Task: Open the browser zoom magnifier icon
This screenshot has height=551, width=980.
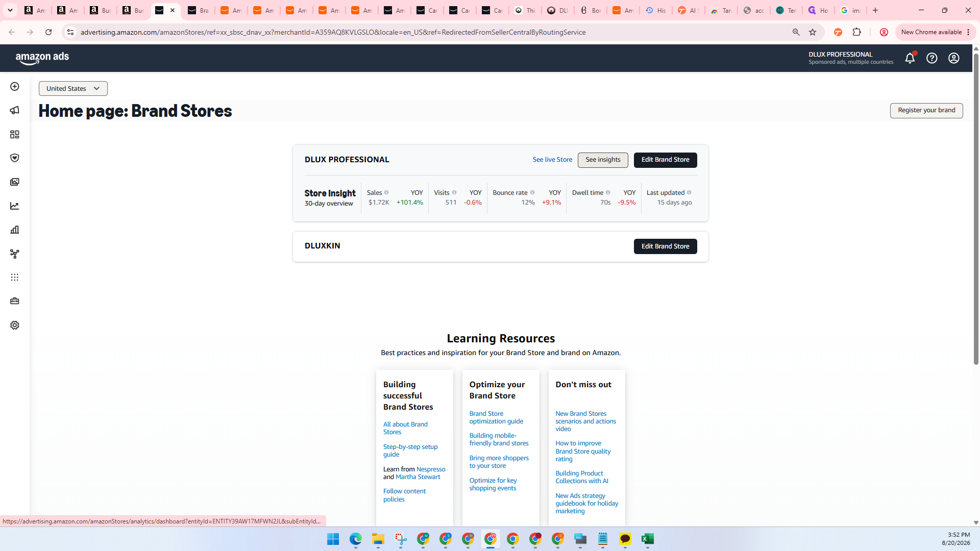Action: tap(796, 32)
